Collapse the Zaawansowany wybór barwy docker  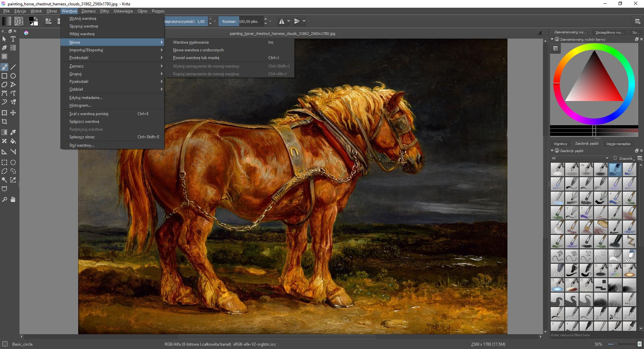click(552, 39)
